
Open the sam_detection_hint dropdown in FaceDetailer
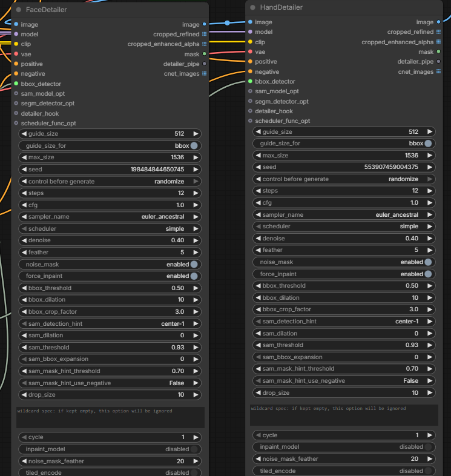click(x=110, y=323)
